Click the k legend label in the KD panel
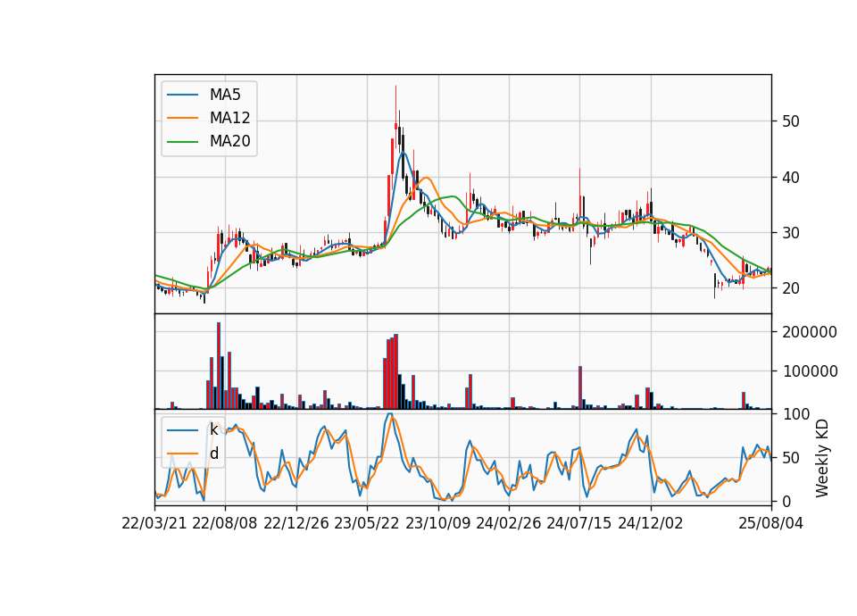 pos(213,429)
